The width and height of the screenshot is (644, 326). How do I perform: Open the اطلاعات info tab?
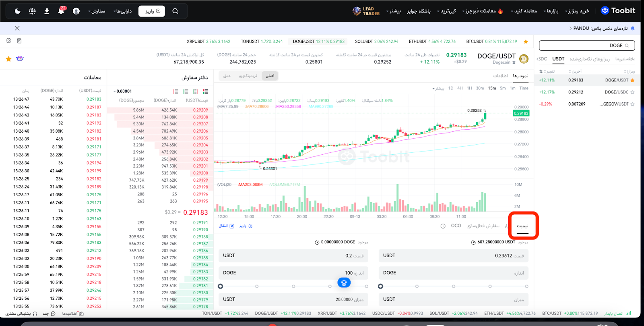500,76
